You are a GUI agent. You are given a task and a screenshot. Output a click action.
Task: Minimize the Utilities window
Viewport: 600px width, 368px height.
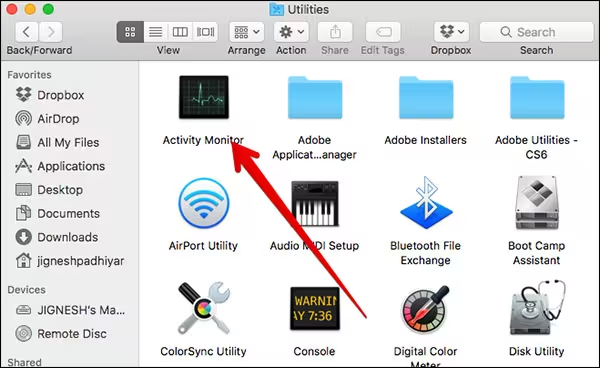pyautogui.click(x=30, y=9)
